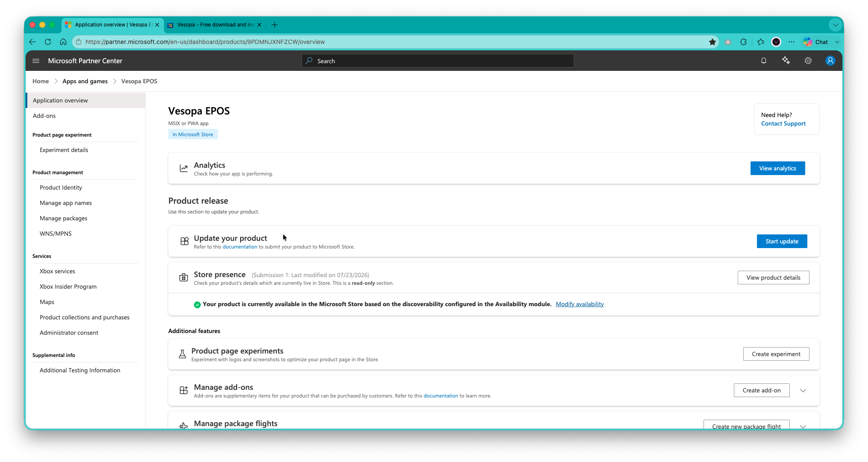868x462 pixels.
Task: Open a new browser tab
Action: (x=275, y=25)
